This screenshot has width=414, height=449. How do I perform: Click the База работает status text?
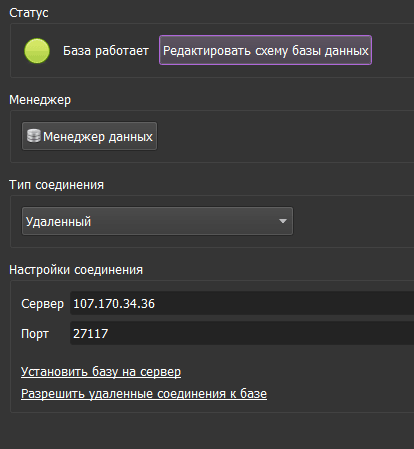click(106, 51)
